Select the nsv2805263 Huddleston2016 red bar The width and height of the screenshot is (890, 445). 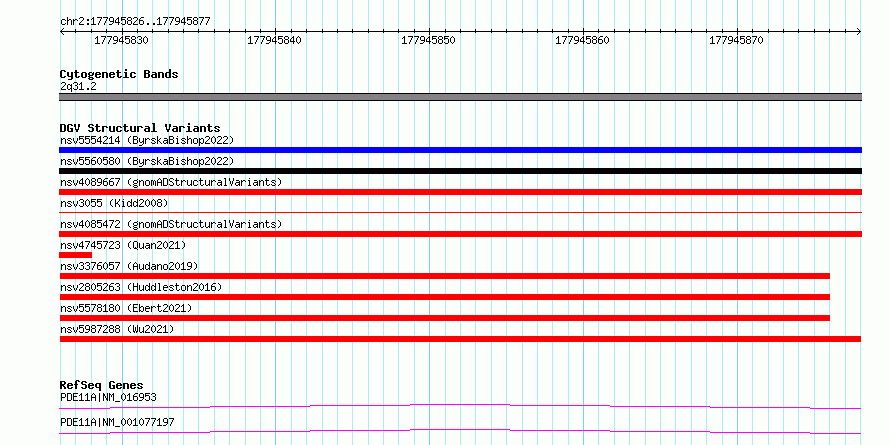(x=444, y=297)
